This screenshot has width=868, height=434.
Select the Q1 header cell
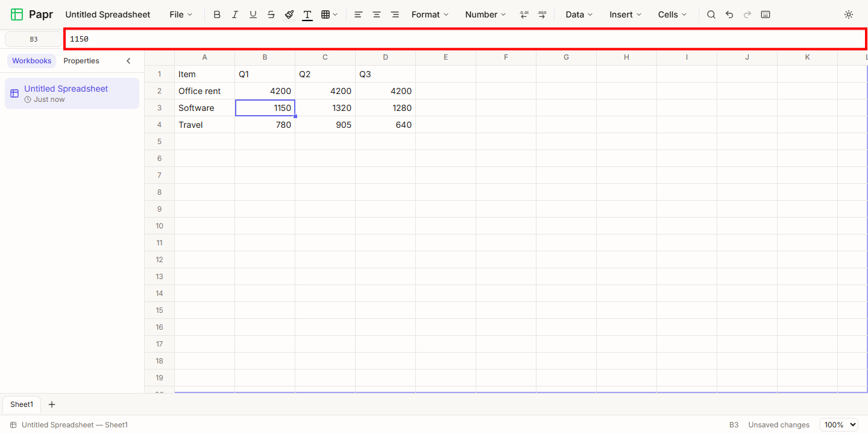tap(265, 74)
